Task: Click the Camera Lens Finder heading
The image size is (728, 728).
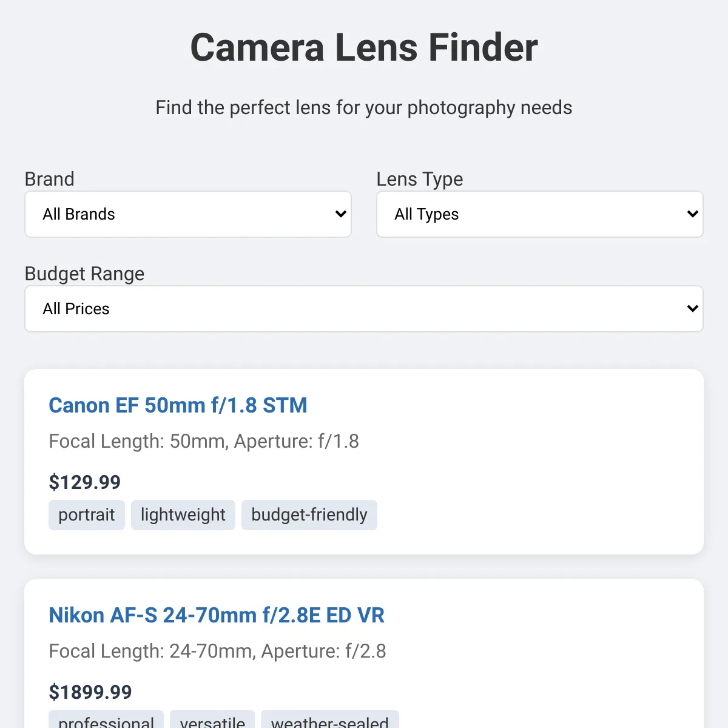Action: (364, 47)
